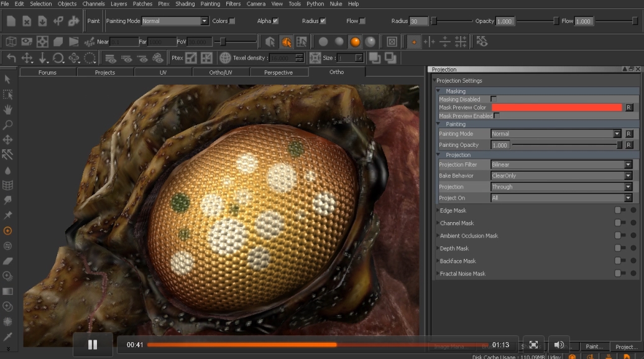
Task: Switch to the Perspective tab
Action: click(278, 72)
